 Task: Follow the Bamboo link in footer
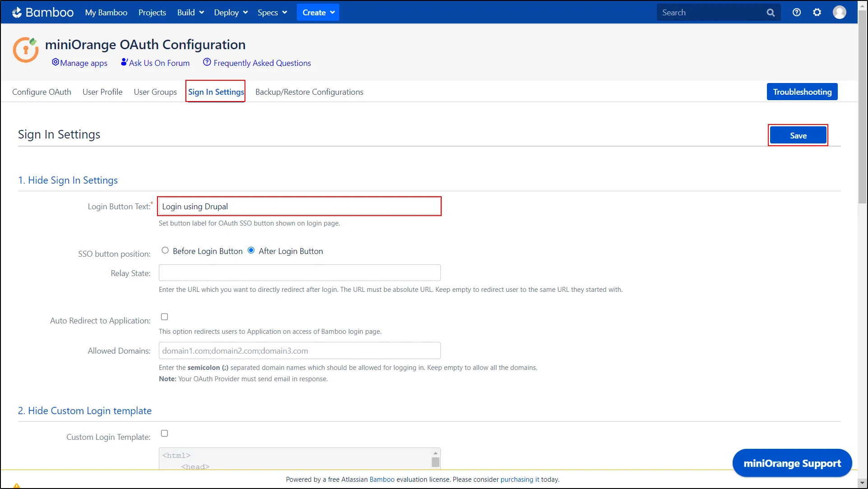(x=382, y=480)
